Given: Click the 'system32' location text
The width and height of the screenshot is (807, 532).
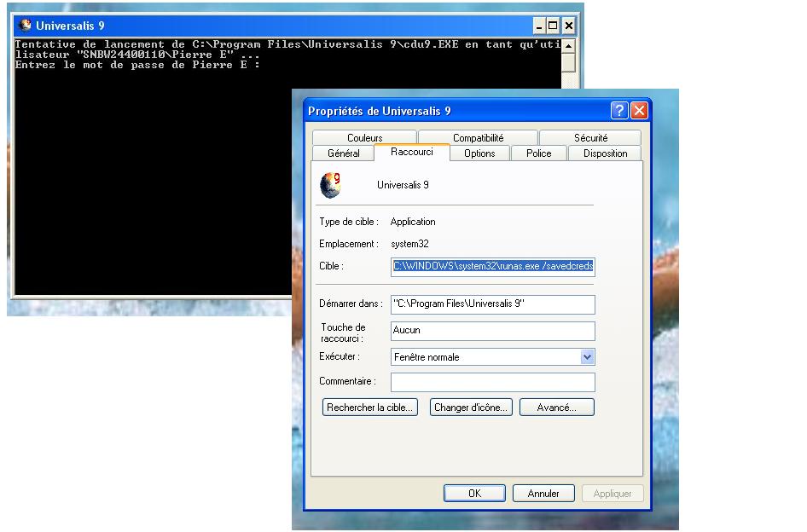Looking at the screenshot, I should [409, 244].
